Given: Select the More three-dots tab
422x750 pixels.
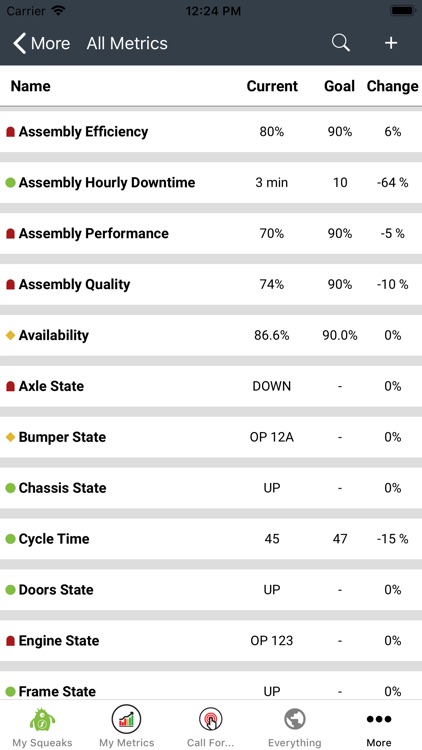Looking at the screenshot, I should (379, 719).
